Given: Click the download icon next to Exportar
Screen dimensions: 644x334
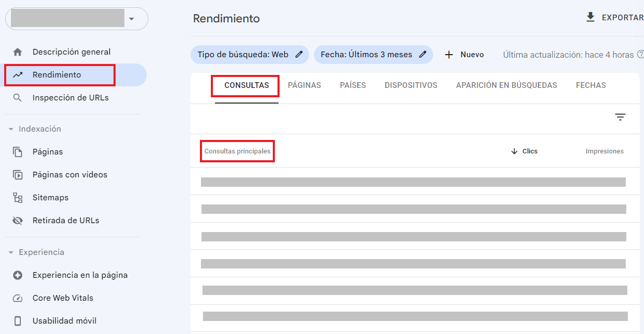Looking at the screenshot, I should coord(590,18).
